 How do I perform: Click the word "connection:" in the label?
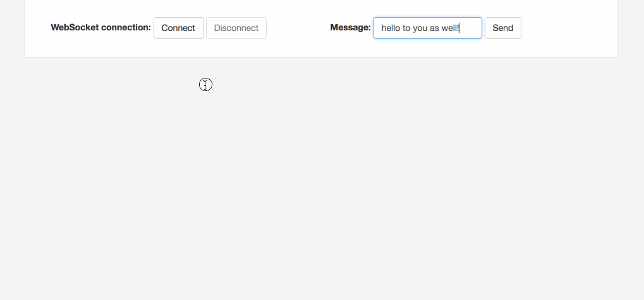[x=126, y=28]
